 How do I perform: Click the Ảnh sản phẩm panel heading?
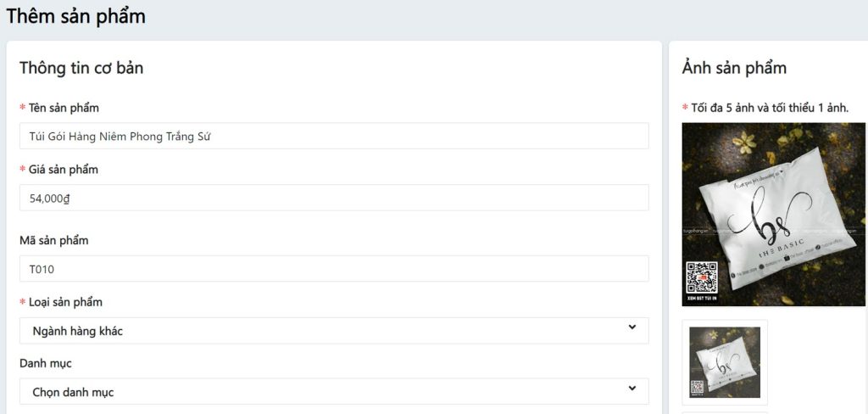coord(734,68)
